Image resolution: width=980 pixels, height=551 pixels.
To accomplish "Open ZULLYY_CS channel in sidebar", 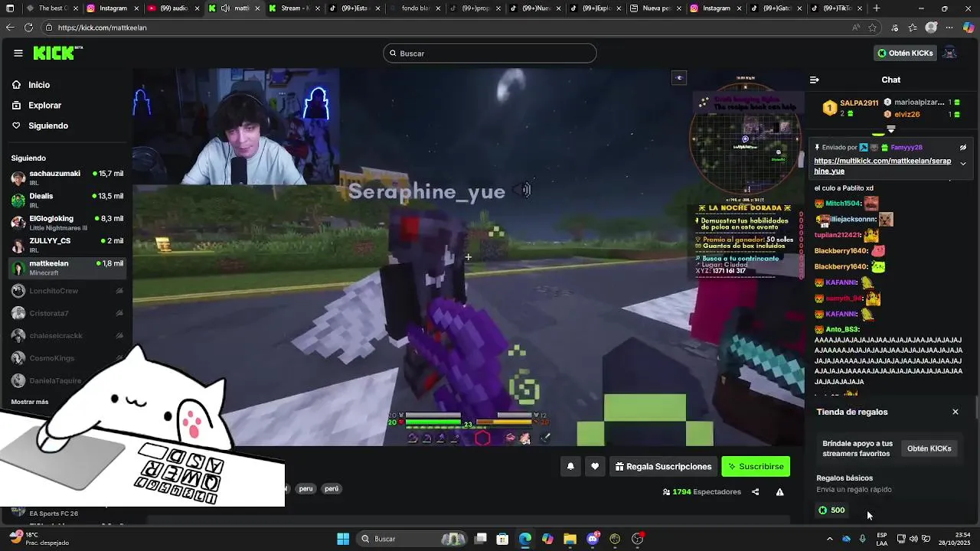I will (67, 245).
